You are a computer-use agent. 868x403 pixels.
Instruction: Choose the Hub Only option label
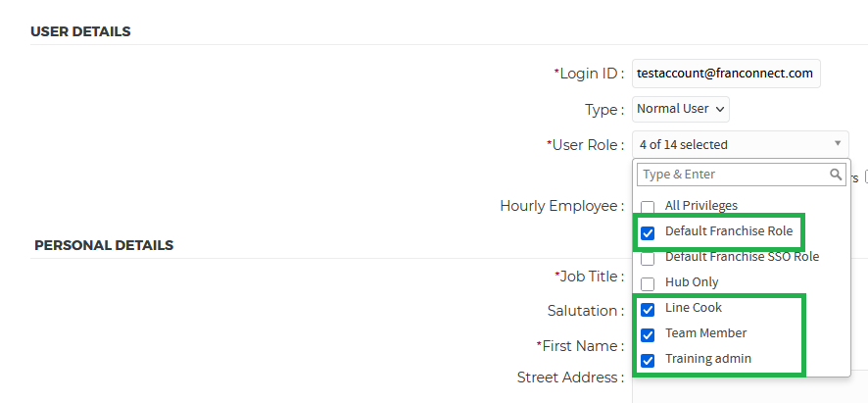pos(692,282)
